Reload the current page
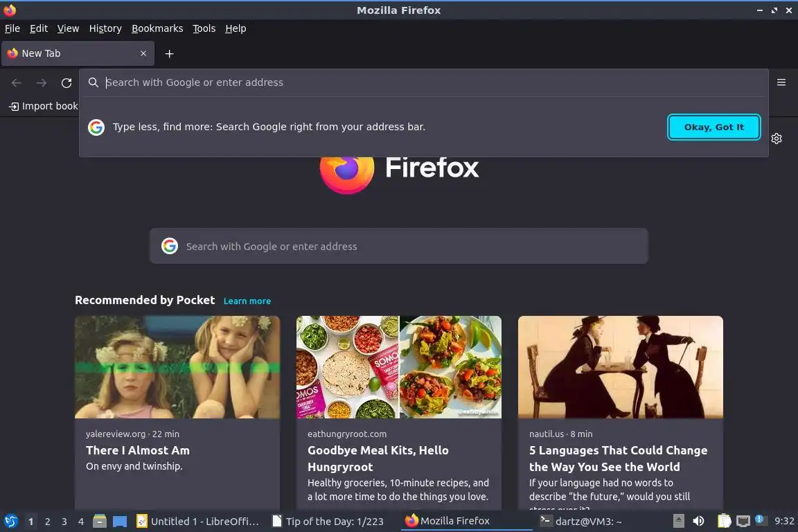The height and width of the screenshot is (532, 798). pos(66,82)
